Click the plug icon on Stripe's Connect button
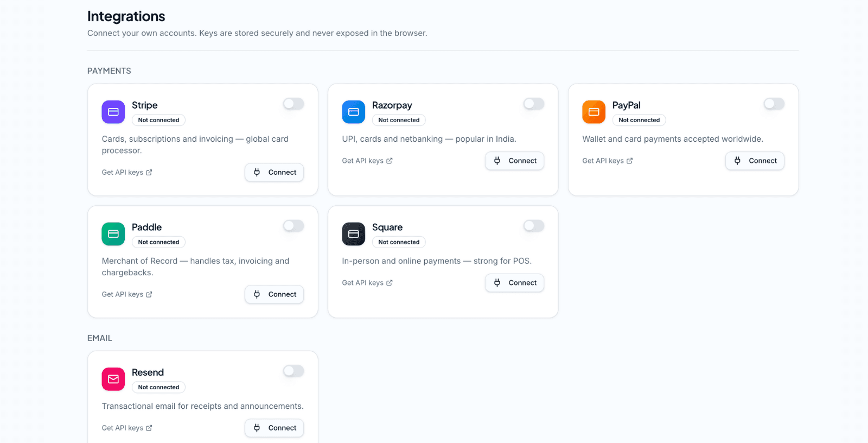The image size is (868, 443). [x=256, y=172]
